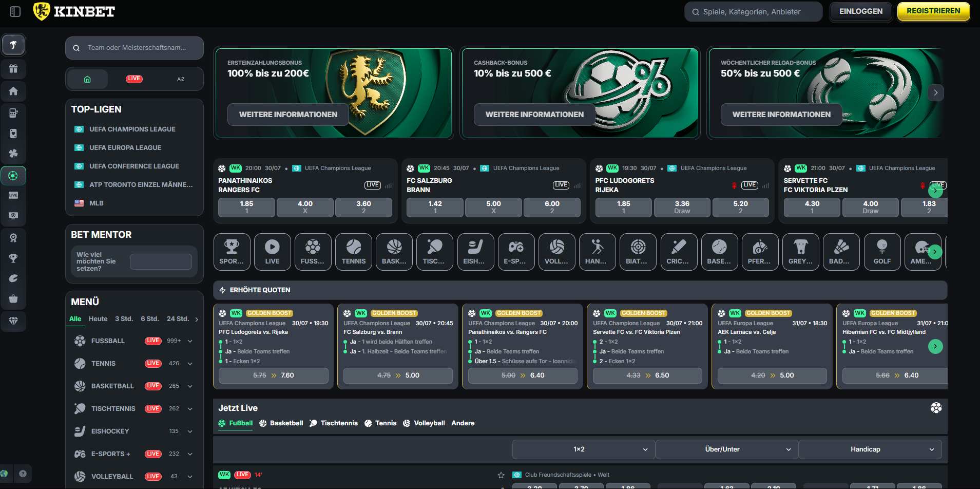
Task: Toggle the sidebar panel icon beside the logo
Action: pyautogui.click(x=15, y=11)
